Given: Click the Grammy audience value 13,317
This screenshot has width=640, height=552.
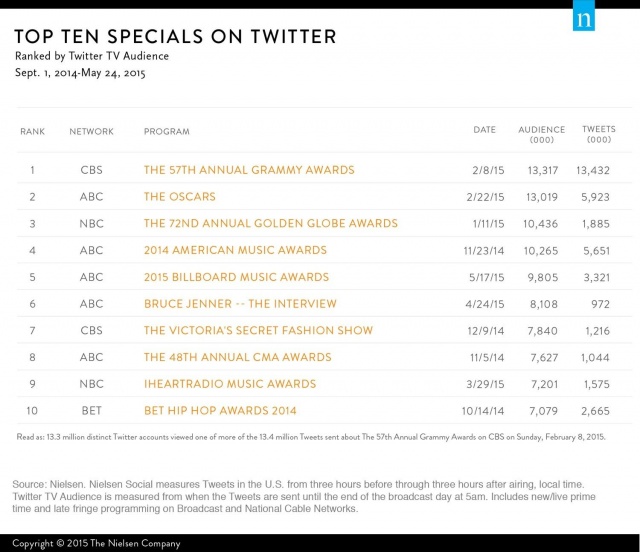Looking at the screenshot, I should pos(543,170).
